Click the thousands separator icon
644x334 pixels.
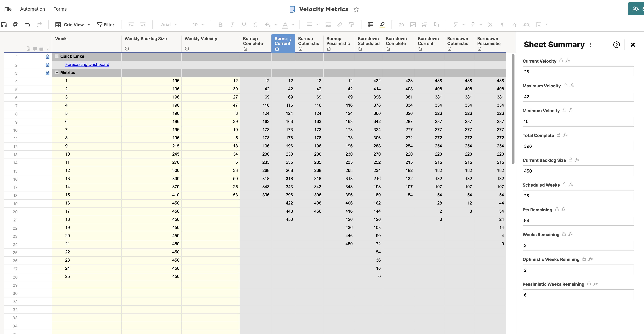pyautogui.click(x=502, y=25)
